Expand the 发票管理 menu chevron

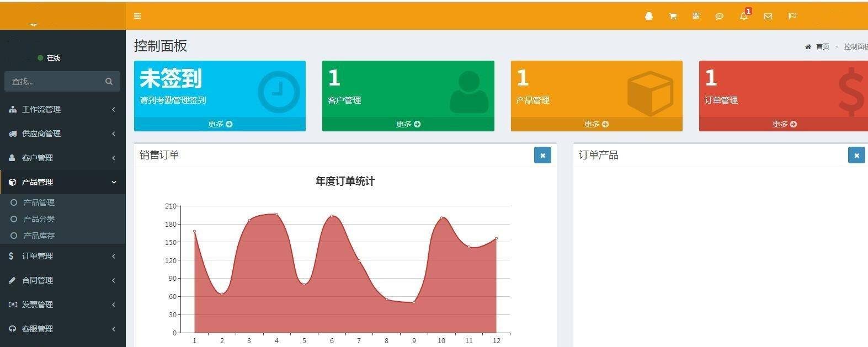pos(114,305)
